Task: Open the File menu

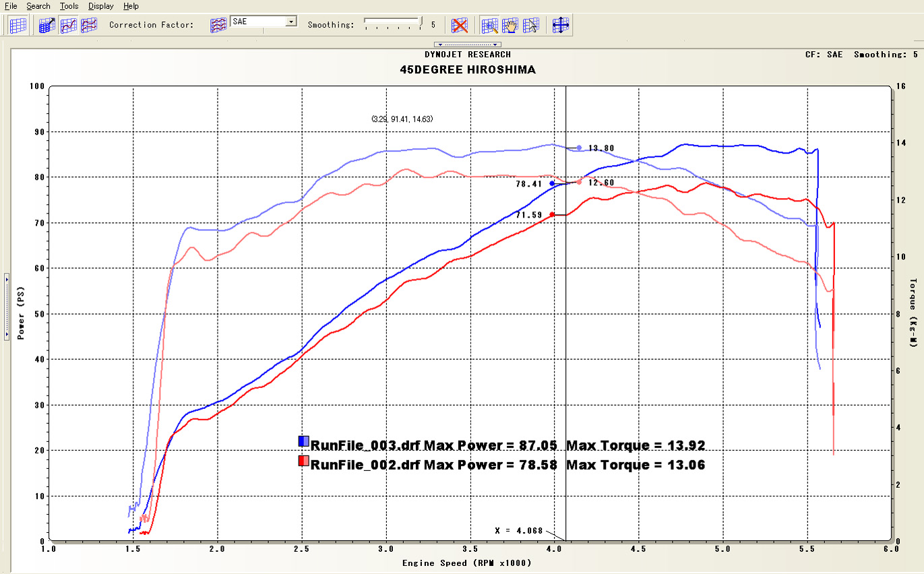Action: tap(11, 6)
